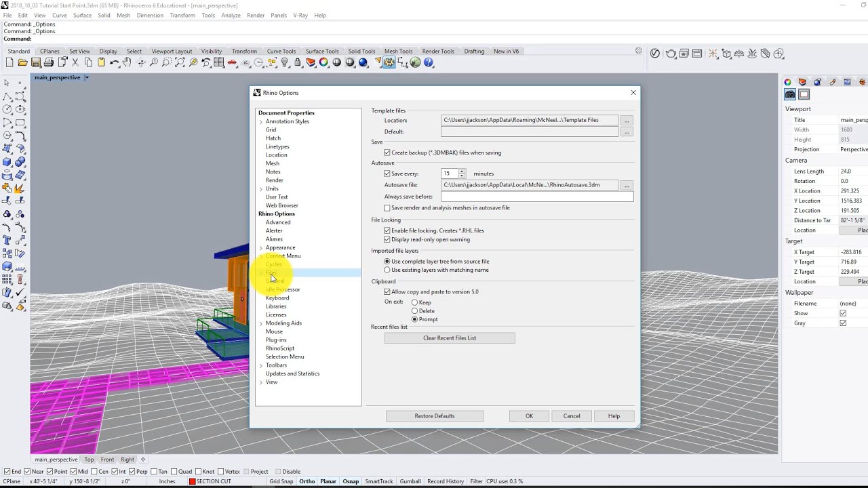The image size is (868, 488).
Task: Click the select arrow pointer tool
Action: click(7, 83)
